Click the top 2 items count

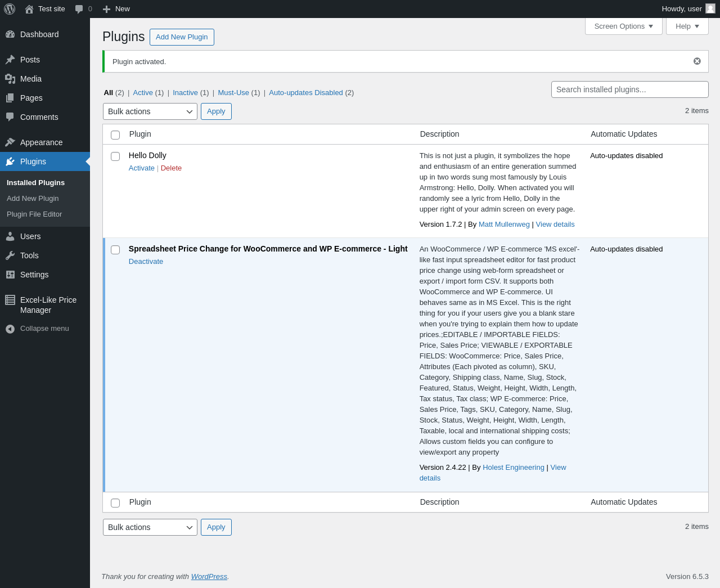click(x=697, y=111)
